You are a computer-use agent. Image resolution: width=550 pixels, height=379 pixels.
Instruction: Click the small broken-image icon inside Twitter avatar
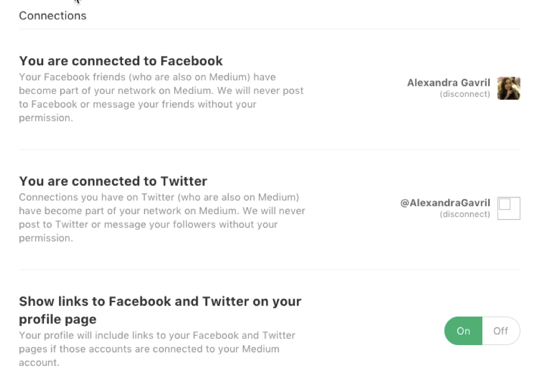coord(504,204)
